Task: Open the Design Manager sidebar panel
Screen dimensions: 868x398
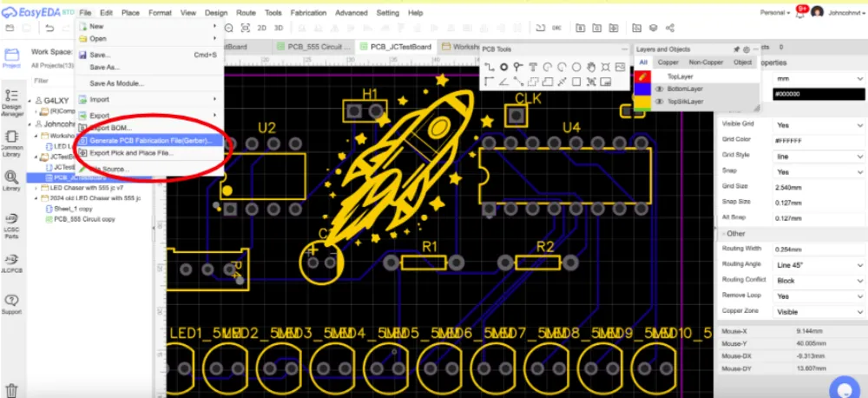Action: coord(11,102)
